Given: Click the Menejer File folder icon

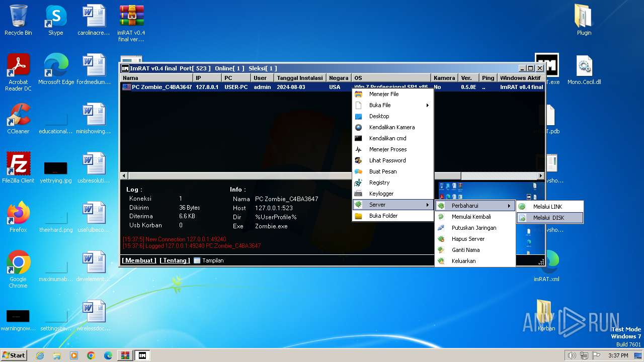Looking at the screenshot, I should tap(358, 94).
